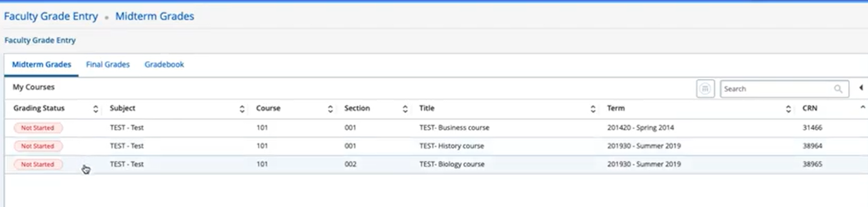
Task: Click the magnifying glass search icon
Action: point(838,89)
